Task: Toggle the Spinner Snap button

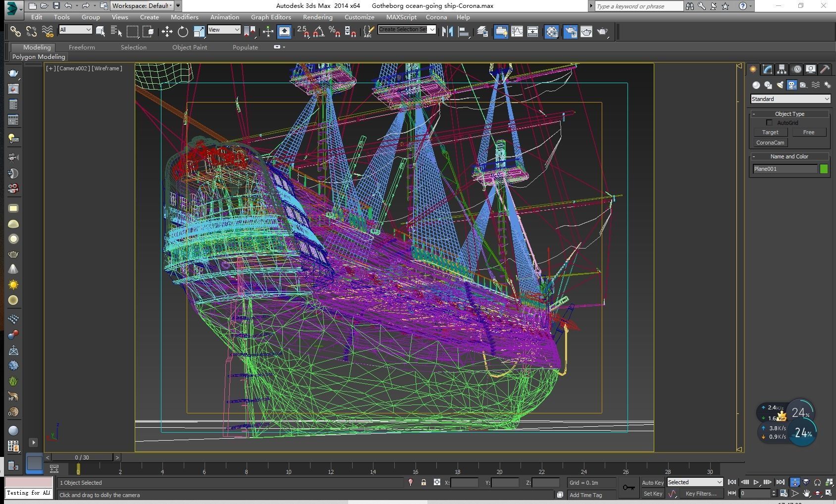Action: [351, 32]
